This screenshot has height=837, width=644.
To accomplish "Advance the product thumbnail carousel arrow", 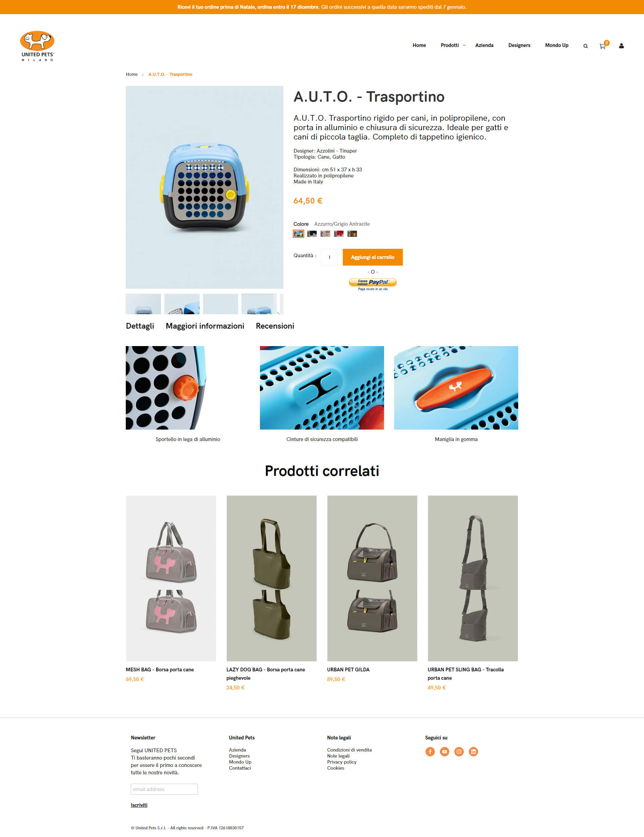I will click(278, 312).
